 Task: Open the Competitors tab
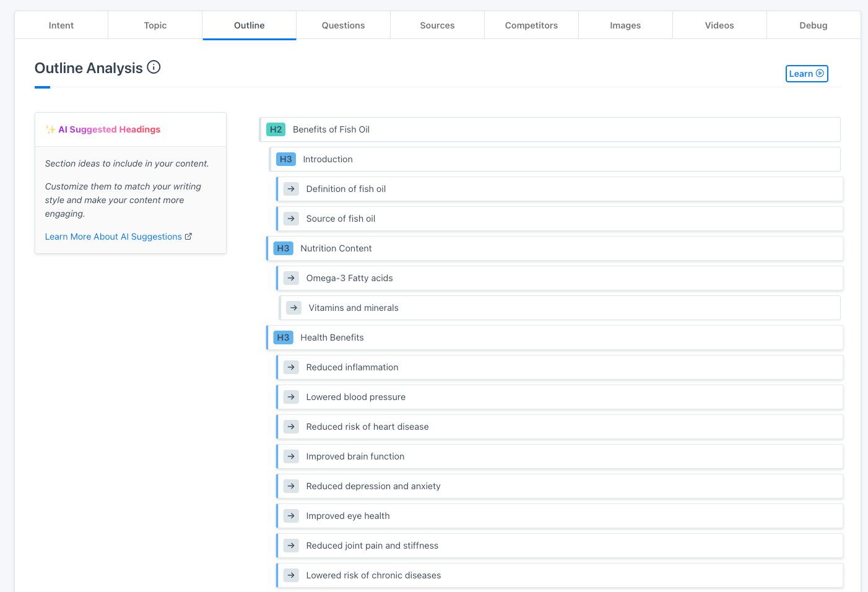[x=531, y=25]
